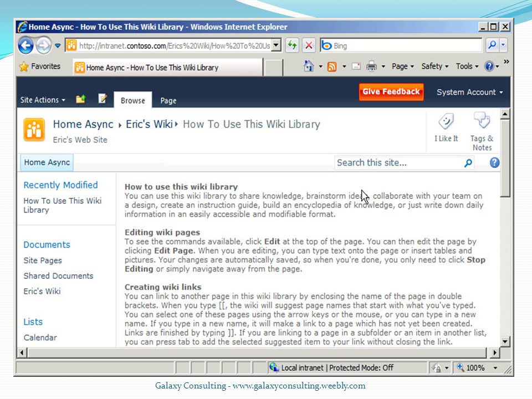Open How To Use This Wiki Library link
Image resolution: width=532 pixels, height=399 pixels.
point(63,205)
